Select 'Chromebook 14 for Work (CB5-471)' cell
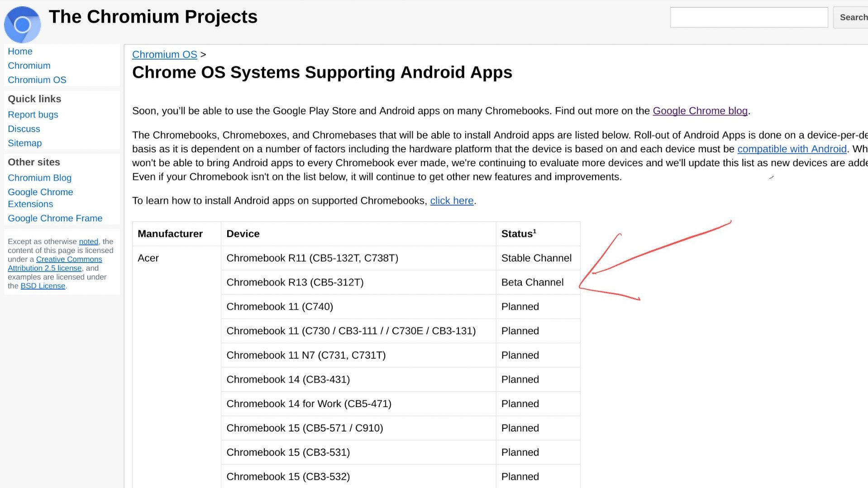868x488 pixels. pos(358,404)
